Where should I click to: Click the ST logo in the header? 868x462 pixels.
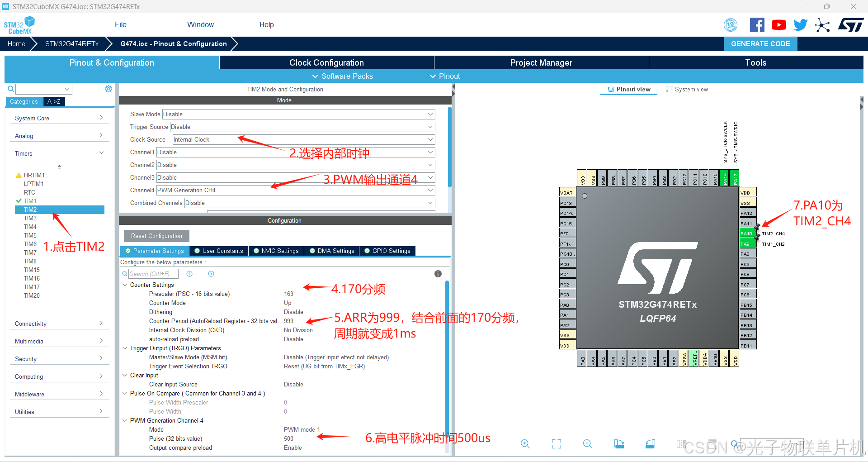(851, 25)
